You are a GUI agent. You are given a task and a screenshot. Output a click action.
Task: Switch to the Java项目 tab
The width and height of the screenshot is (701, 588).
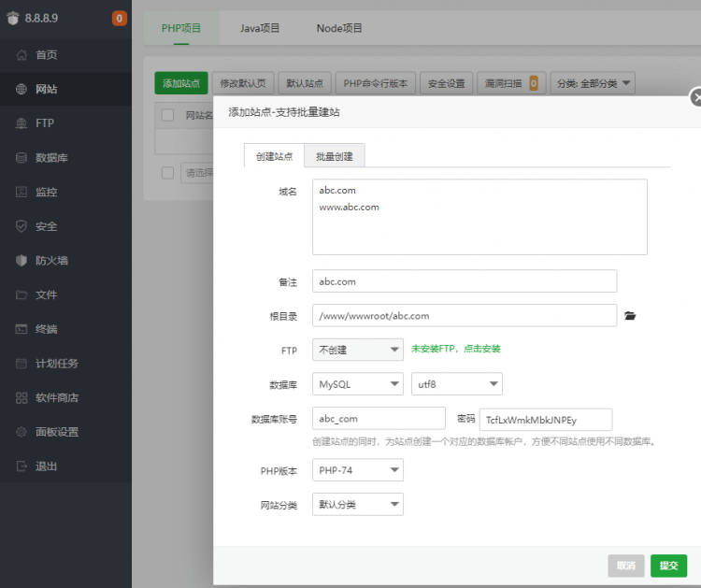click(x=259, y=28)
